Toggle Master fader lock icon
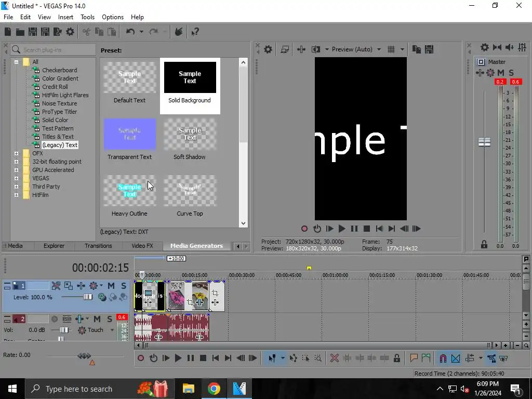The width and height of the screenshot is (532, 399). [x=484, y=244]
